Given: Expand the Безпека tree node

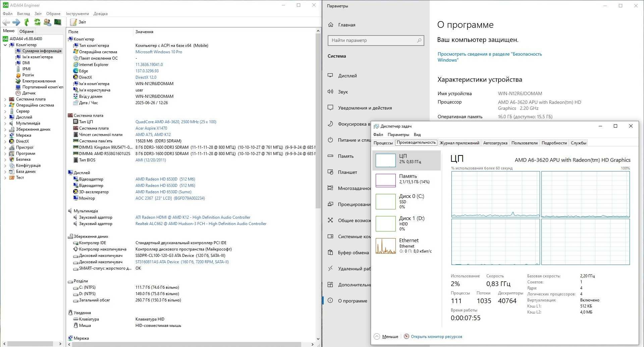Looking at the screenshot, I should tap(5, 159).
